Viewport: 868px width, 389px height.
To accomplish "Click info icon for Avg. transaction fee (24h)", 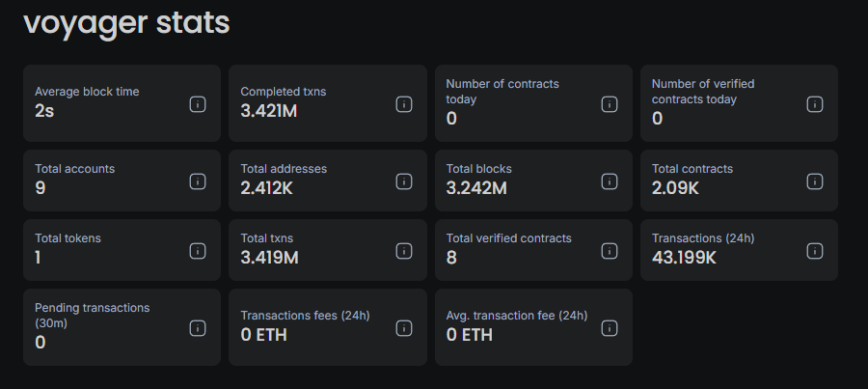I will (x=610, y=328).
